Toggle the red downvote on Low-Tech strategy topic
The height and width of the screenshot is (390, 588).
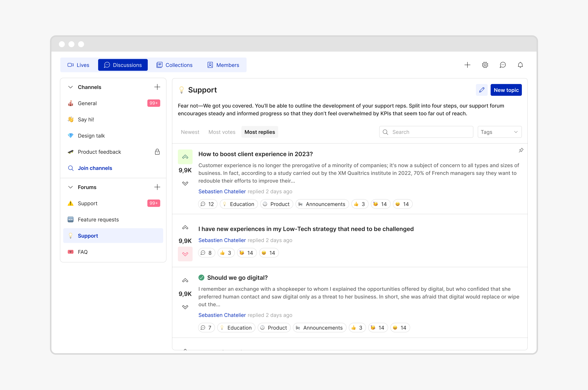tap(185, 254)
